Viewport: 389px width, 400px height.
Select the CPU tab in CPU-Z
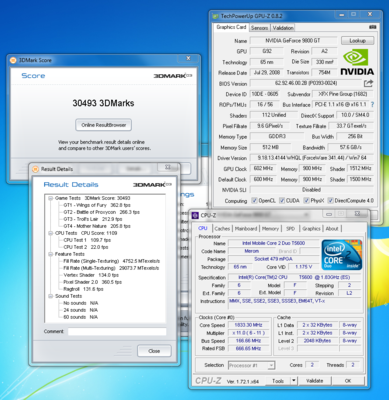(x=203, y=228)
